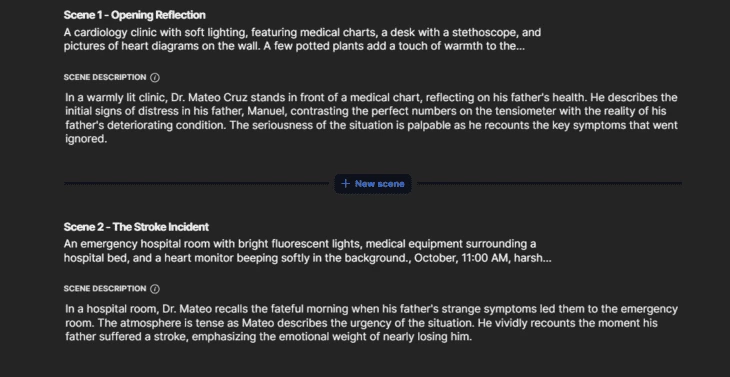The width and height of the screenshot is (730, 377).
Task: Select the Scene 1 - Opening Reflection title
Action: [135, 15]
